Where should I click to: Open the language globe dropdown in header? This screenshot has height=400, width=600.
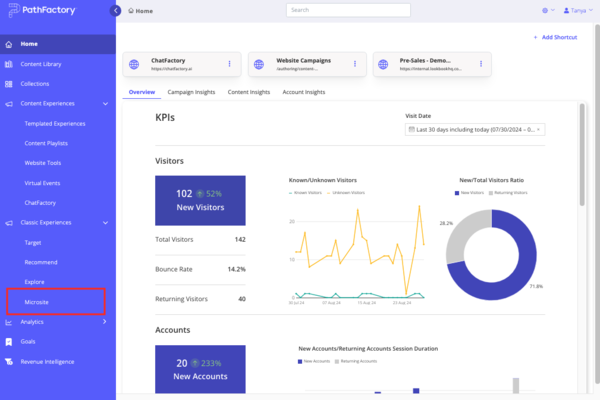click(x=548, y=10)
